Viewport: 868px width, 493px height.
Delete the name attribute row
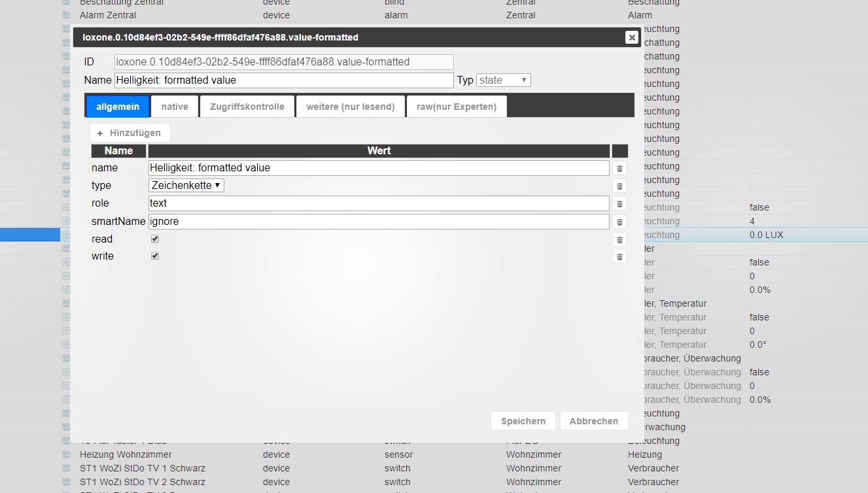coord(619,168)
